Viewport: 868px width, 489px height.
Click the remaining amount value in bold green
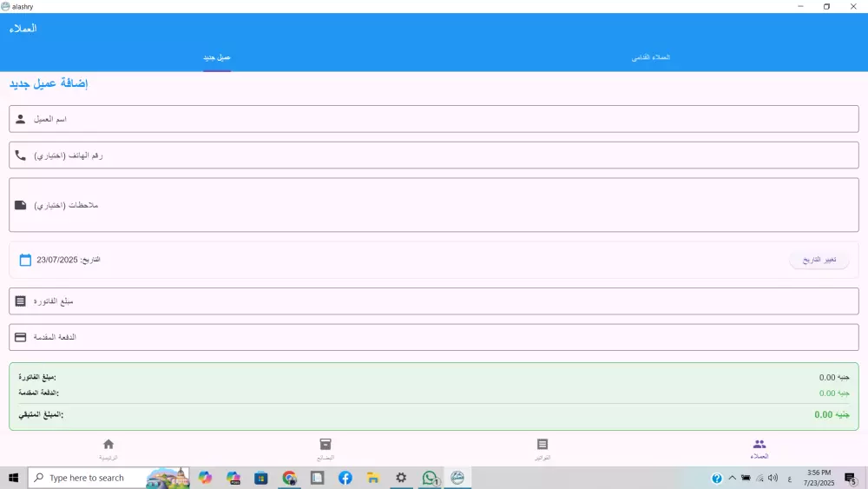tap(832, 415)
